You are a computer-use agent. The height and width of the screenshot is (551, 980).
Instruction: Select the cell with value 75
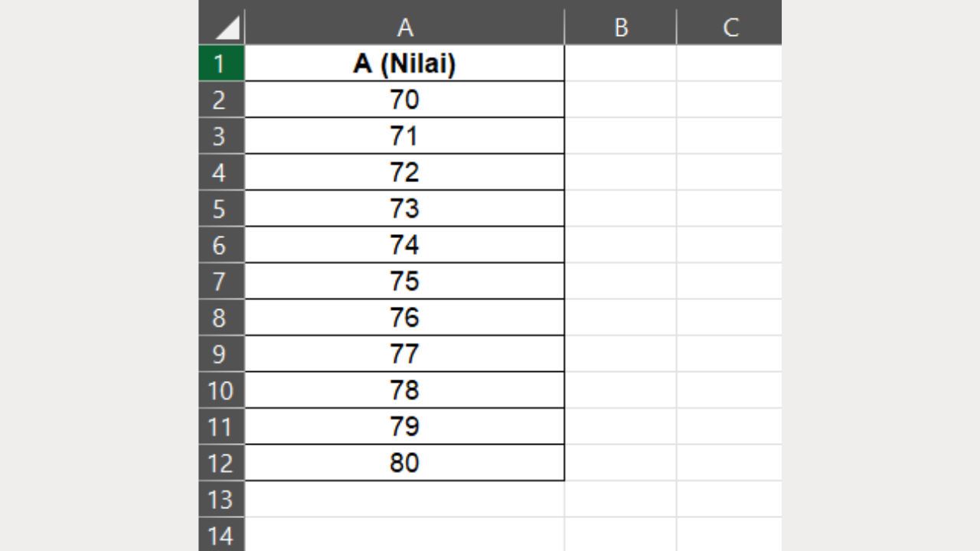pyautogui.click(x=405, y=281)
